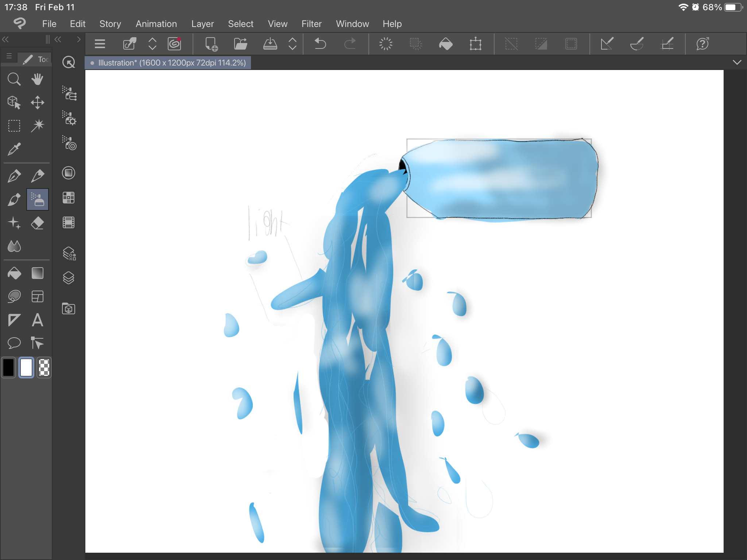Select the transparent color swatch
The image size is (747, 560).
click(x=44, y=367)
